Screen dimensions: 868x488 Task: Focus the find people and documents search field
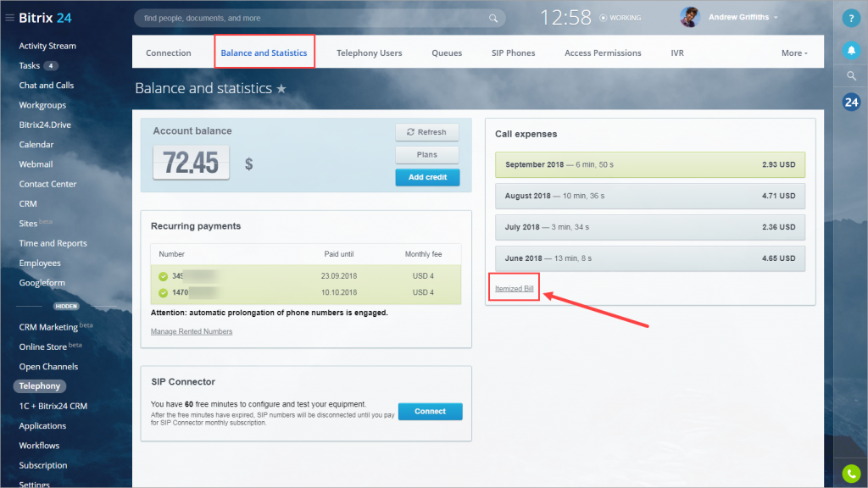[320, 19]
